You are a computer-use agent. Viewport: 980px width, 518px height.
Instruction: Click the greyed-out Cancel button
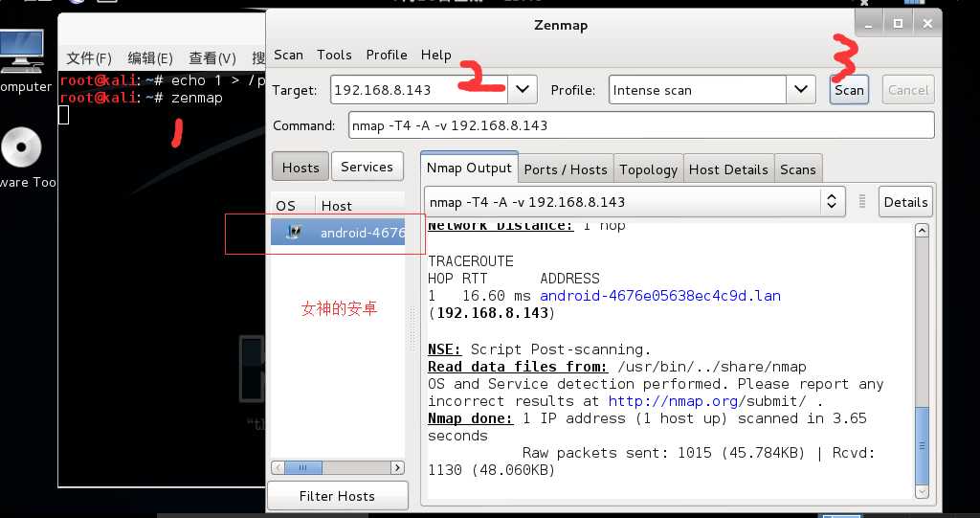[x=908, y=90]
